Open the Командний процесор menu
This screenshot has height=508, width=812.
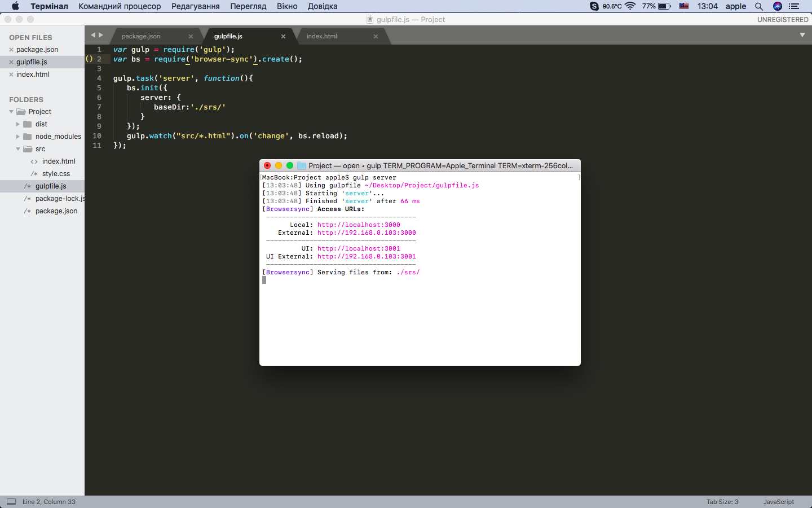(x=120, y=6)
